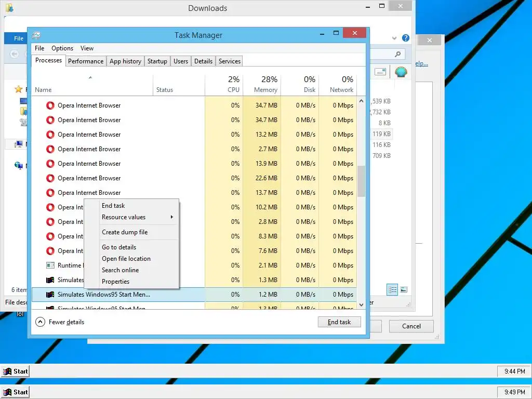532x399 pixels.
Task: Collapse view with Fewer details
Action: pos(60,322)
